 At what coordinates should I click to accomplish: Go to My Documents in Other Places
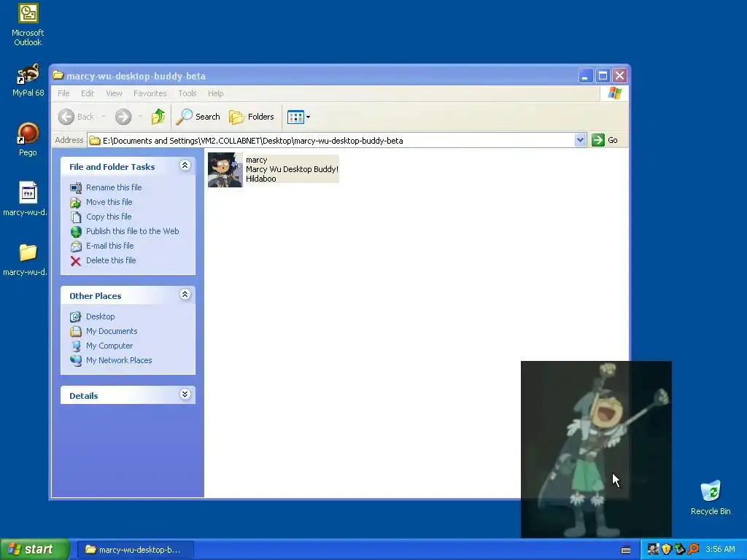104,332
